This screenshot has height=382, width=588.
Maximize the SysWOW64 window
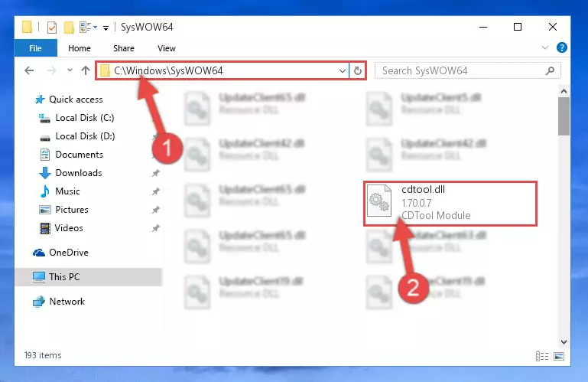click(518, 27)
